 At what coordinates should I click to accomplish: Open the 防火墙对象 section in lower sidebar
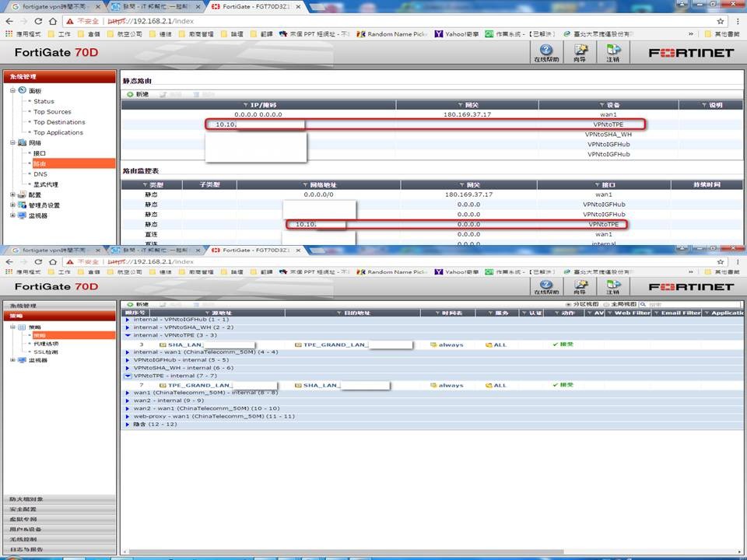[60, 499]
